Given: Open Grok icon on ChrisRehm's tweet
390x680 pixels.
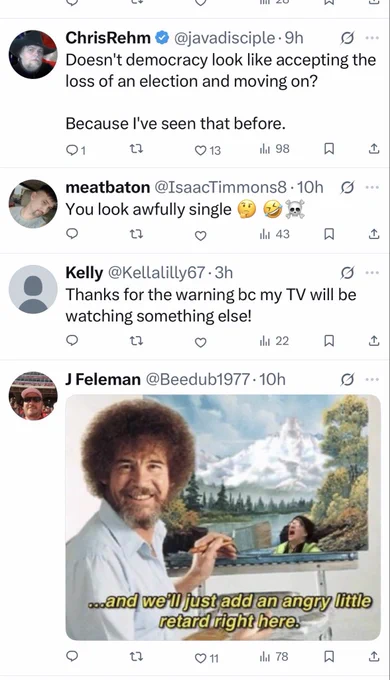Looking at the screenshot, I should 347,39.
